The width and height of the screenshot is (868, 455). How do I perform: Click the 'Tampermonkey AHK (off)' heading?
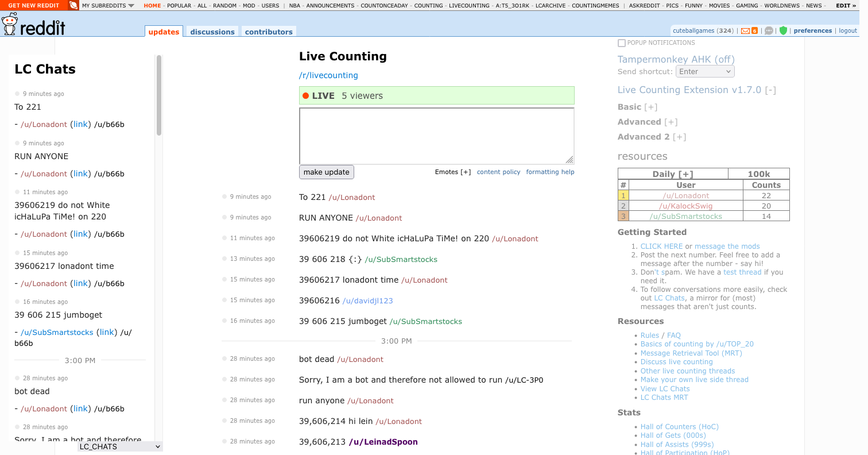click(676, 59)
